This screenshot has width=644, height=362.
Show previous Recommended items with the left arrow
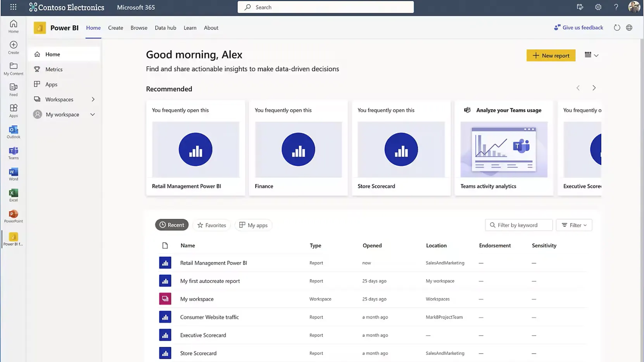click(x=578, y=88)
